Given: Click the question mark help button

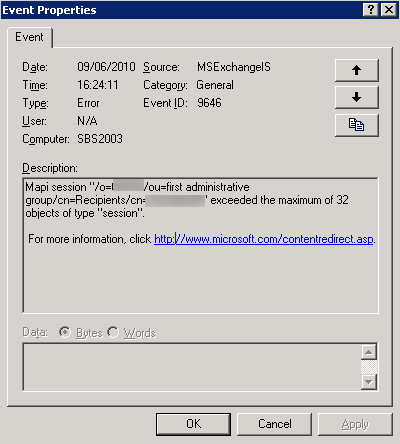Looking at the screenshot, I should [x=371, y=10].
